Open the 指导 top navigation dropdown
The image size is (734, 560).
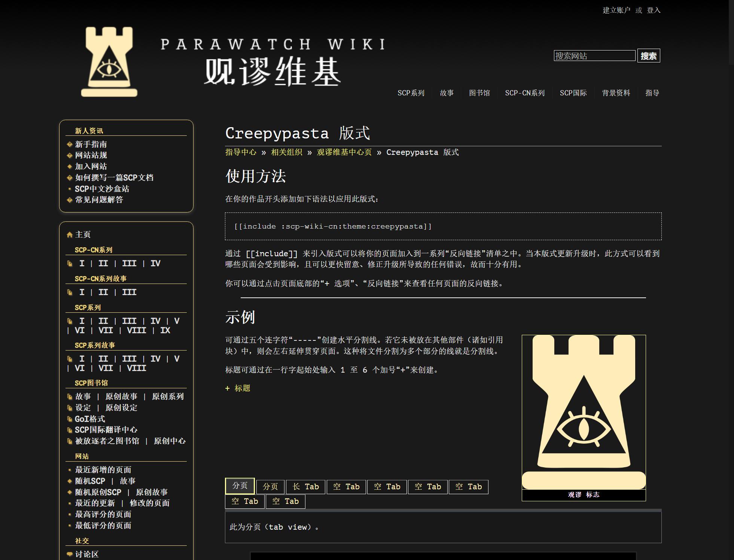[652, 93]
